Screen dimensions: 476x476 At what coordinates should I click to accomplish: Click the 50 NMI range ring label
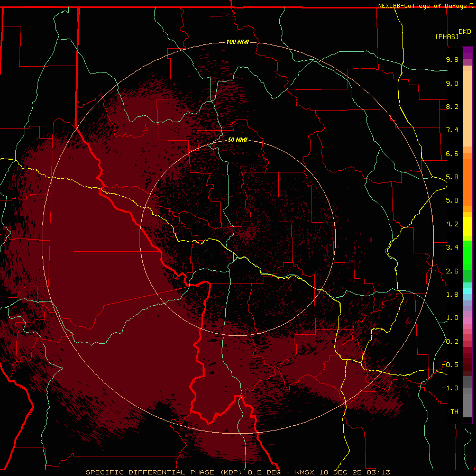coord(237,140)
